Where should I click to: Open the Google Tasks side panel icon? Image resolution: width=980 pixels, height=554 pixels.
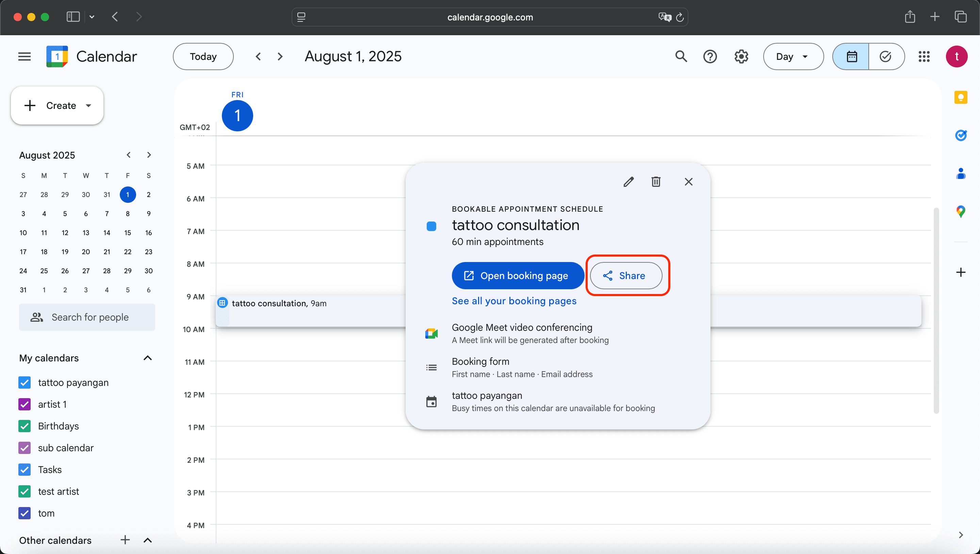point(961,135)
